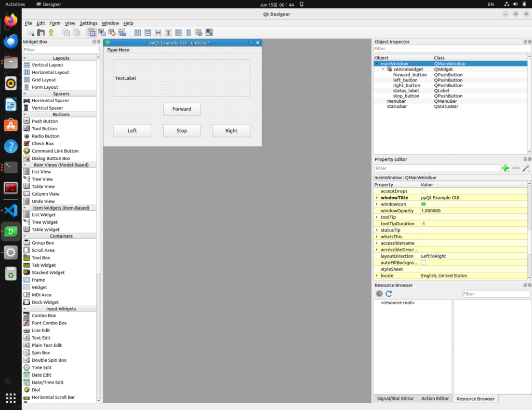532x410 pixels.
Task: Click the Property Editor filter field
Action: coord(437,168)
